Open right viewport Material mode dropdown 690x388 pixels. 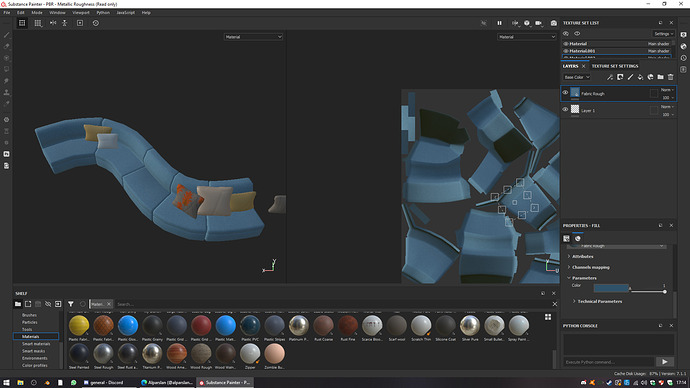pos(526,37)
